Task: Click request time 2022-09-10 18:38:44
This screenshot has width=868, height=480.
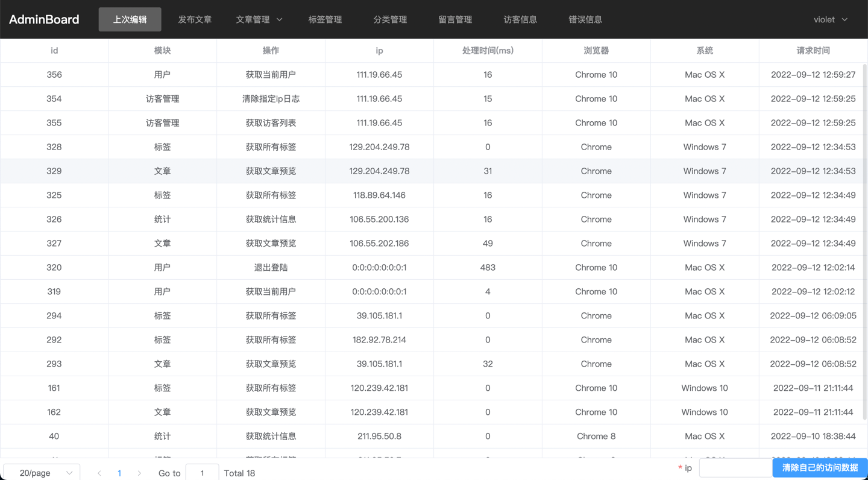Action: tap(813, 437)
